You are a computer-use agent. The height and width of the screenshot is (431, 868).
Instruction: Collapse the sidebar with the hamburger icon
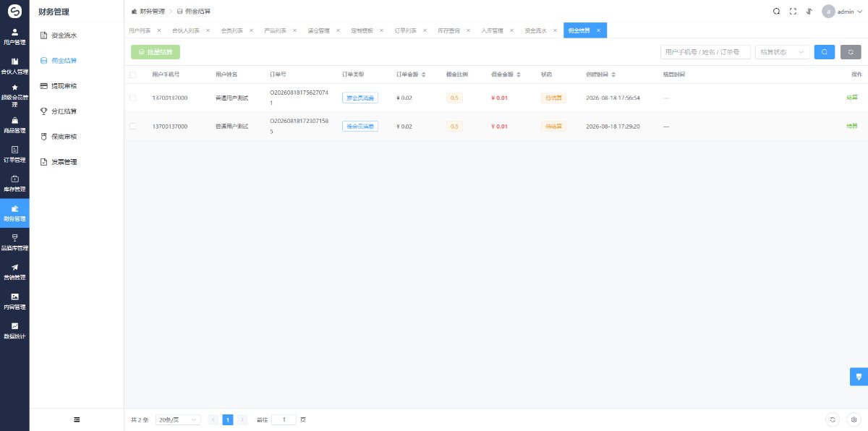pos(77,419)
